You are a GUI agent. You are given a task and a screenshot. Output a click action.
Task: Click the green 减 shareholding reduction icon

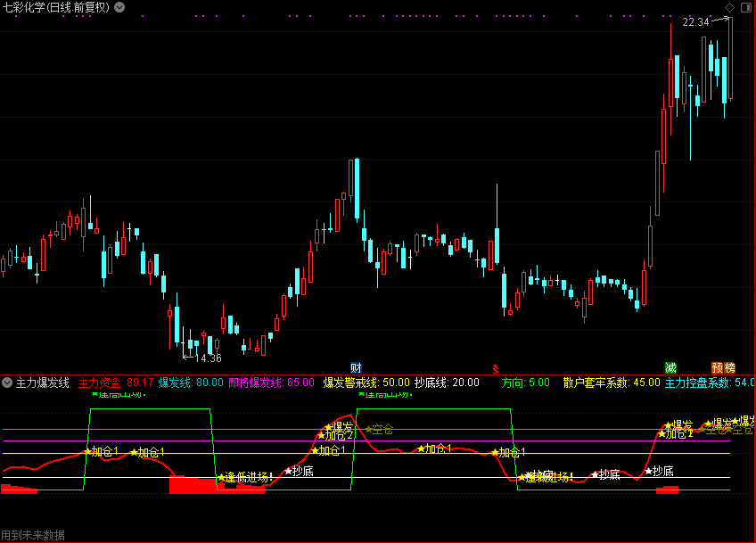[x=670, y=367]
